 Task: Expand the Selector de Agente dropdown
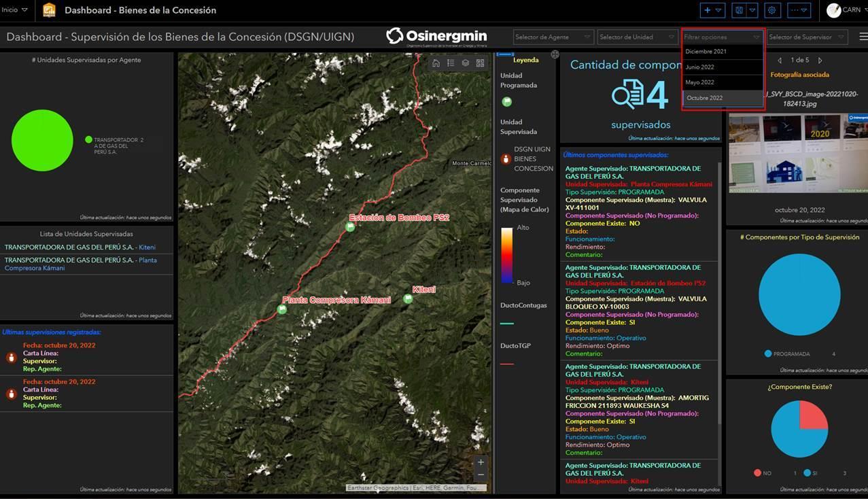click(553, 37)
